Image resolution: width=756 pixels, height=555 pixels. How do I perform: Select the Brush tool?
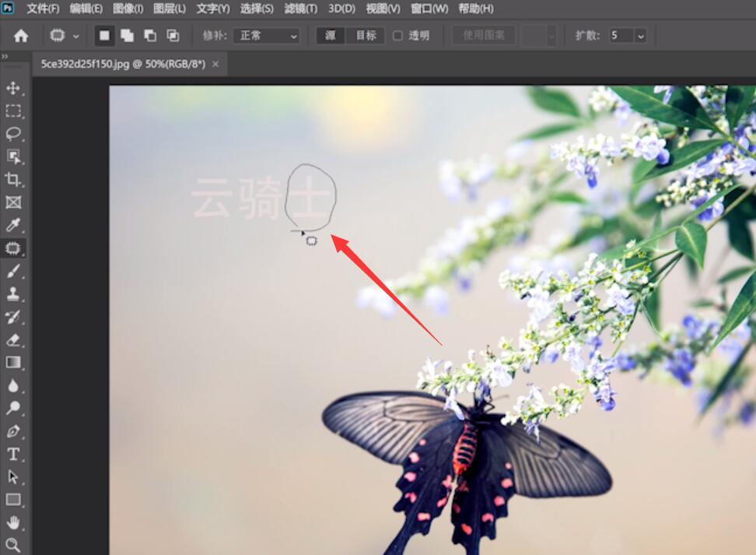[x=13, y=271]
